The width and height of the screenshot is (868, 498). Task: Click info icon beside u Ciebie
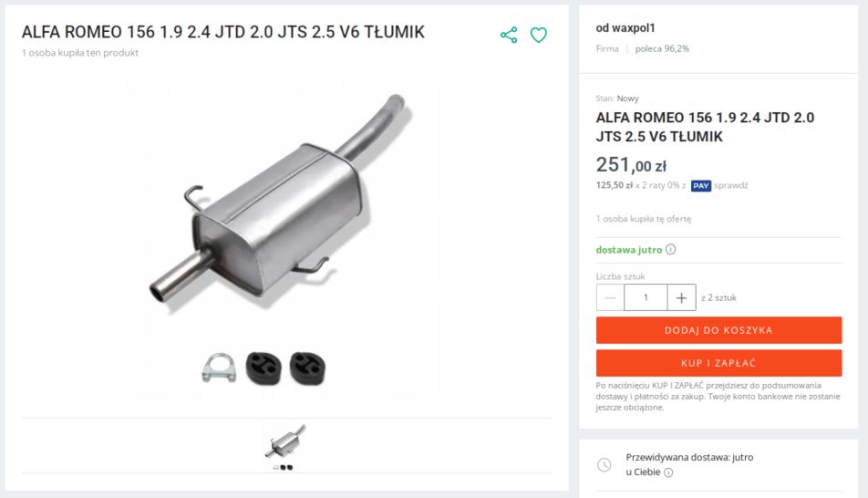pyautogui.click(x=668, y=472)
